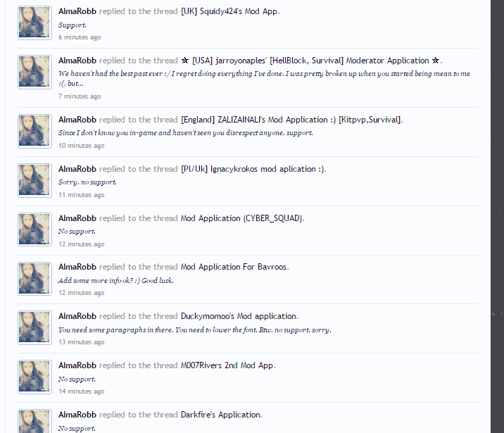Click the 'Sorry, no support.' snippet
The width and height of the screenshot is (504, 433).
coord(87,182)
